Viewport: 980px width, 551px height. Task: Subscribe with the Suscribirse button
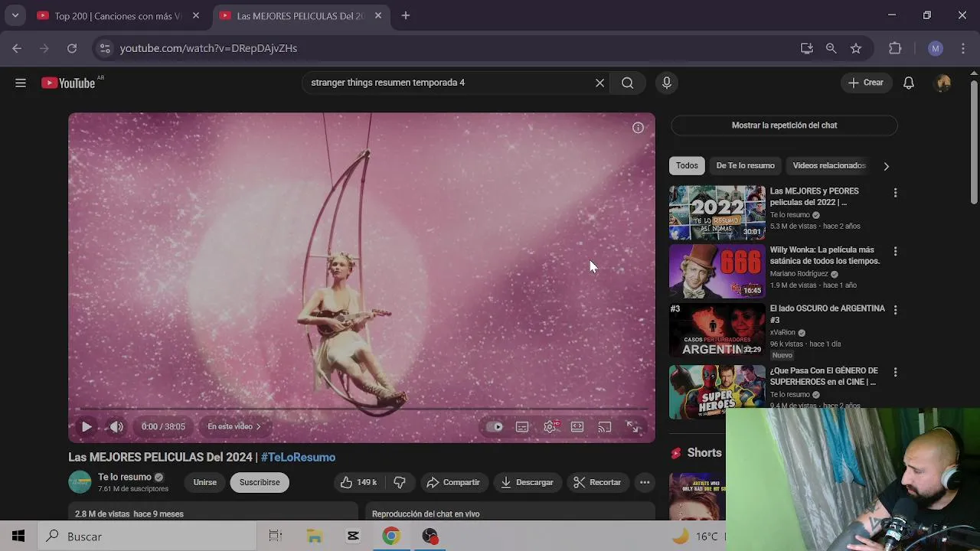[260, 482]
